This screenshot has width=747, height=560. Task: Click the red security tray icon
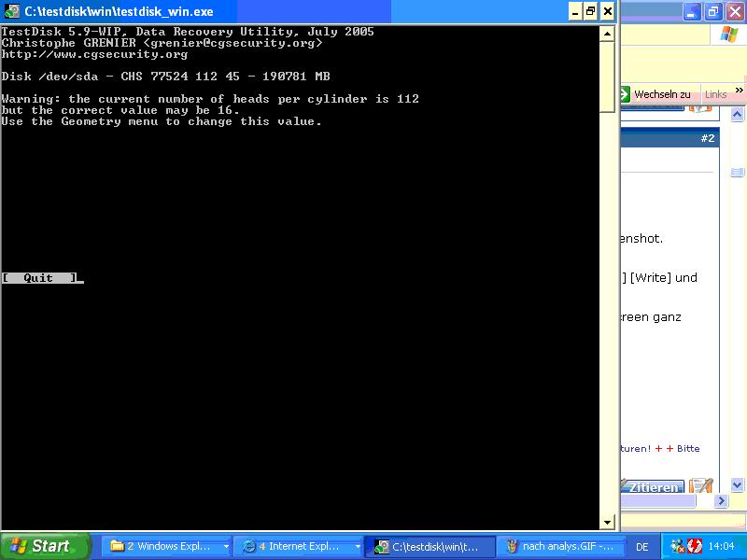click(694, 546)
